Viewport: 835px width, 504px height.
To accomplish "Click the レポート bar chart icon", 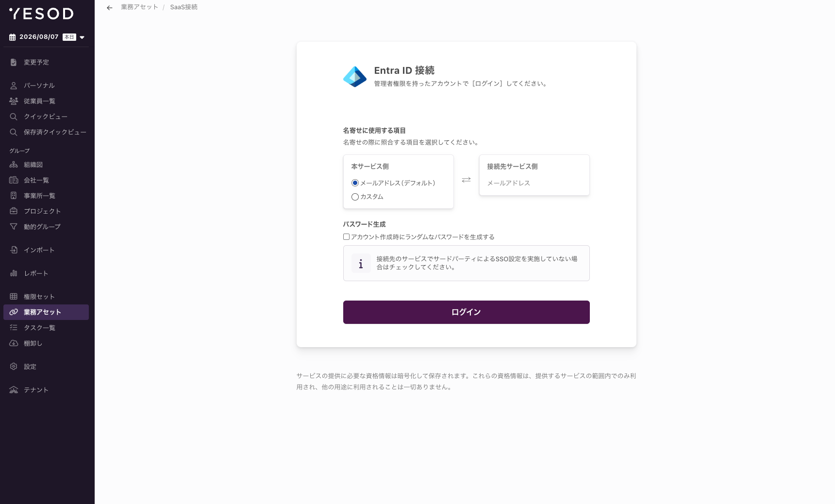I will click(14, 273).
